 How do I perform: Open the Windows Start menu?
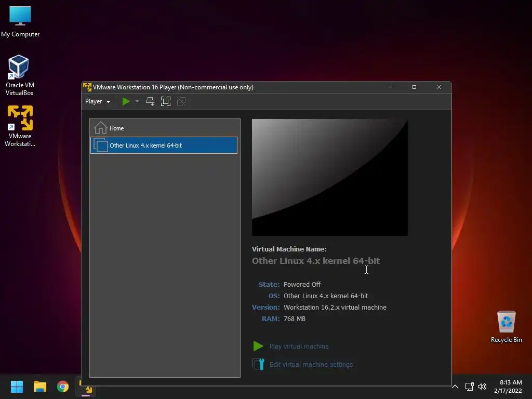click(x=17, y=387)
